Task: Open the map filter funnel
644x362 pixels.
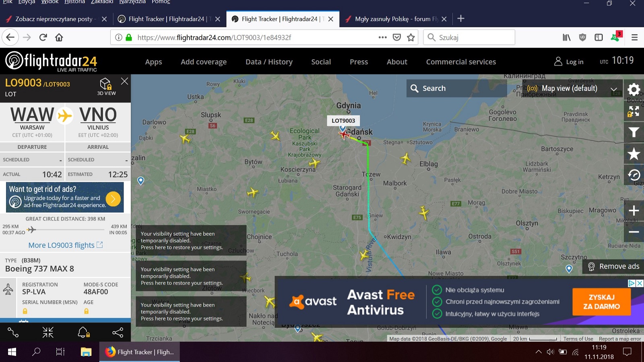Action: [634, 132]
